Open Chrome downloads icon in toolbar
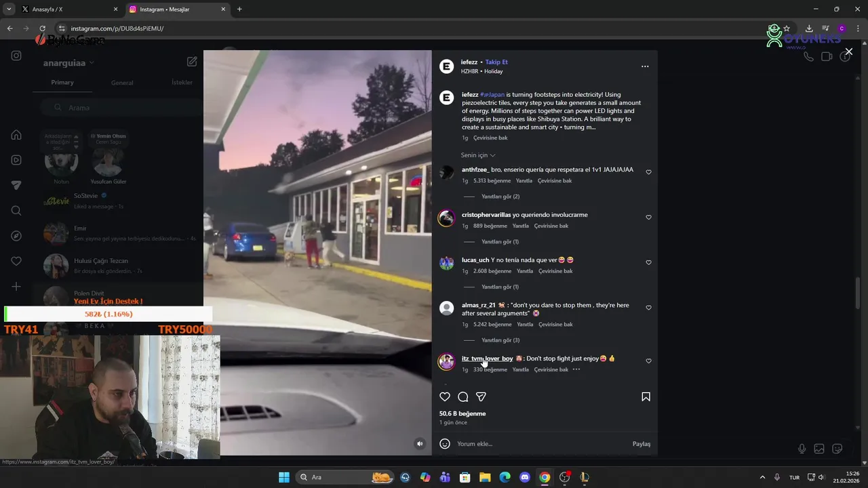The height and width of the screenshot is (488, 868). (x=809, y=28)
